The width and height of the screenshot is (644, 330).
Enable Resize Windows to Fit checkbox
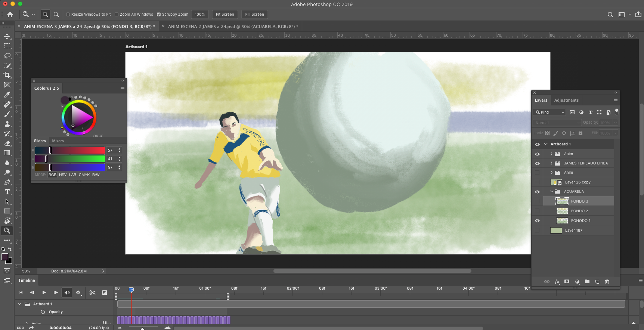(x=68, y=15)
